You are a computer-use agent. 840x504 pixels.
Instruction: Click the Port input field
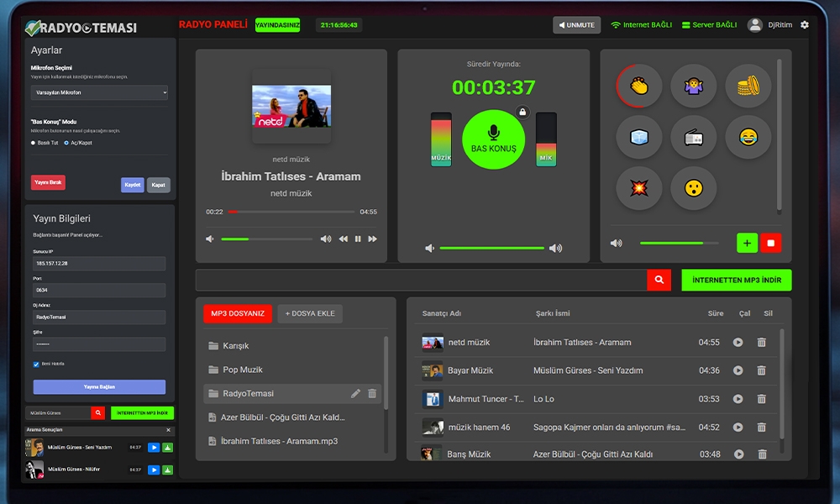click(99, 291)
